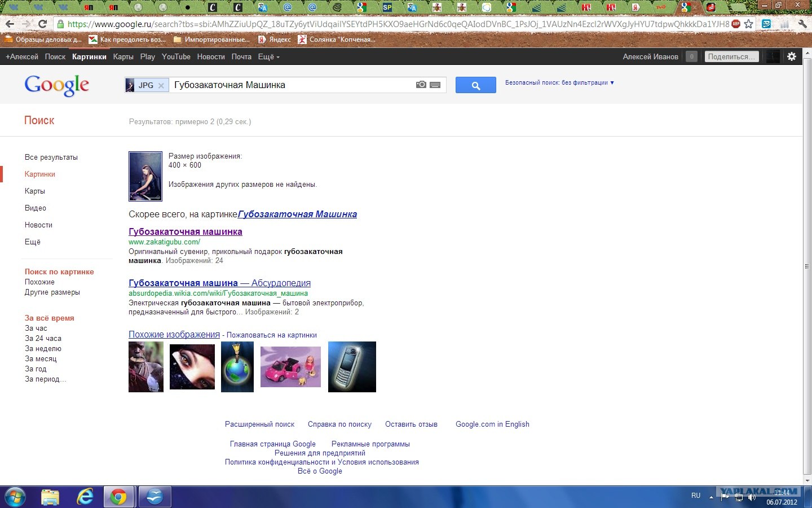This screenshot has height=508, width=812.
Task: Open the clock and date in the tray
Action: (782, 497)
